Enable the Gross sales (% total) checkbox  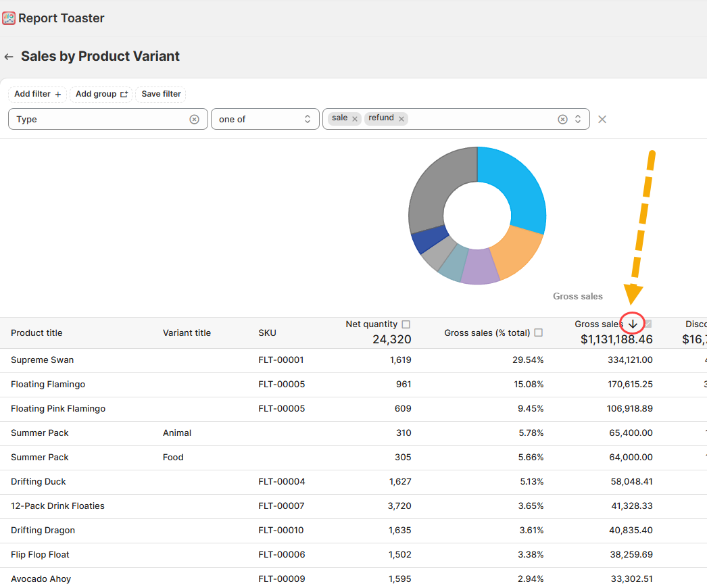tap(539, 333)
